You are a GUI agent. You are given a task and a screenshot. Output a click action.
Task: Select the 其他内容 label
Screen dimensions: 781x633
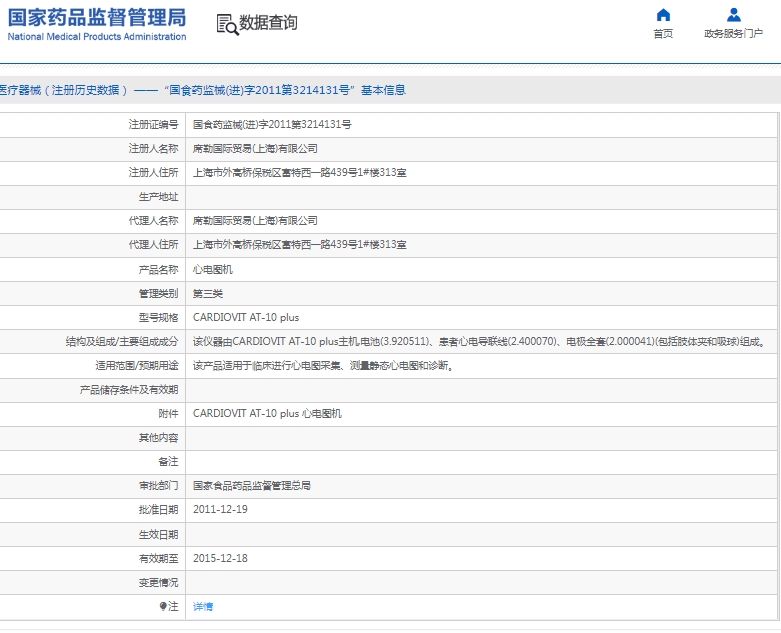point(158,438)
